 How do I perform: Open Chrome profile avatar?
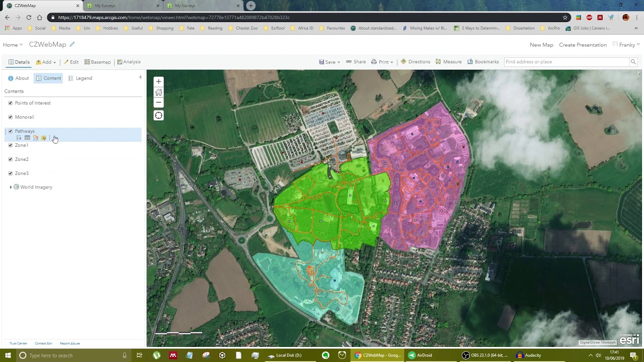coord(626,17)
